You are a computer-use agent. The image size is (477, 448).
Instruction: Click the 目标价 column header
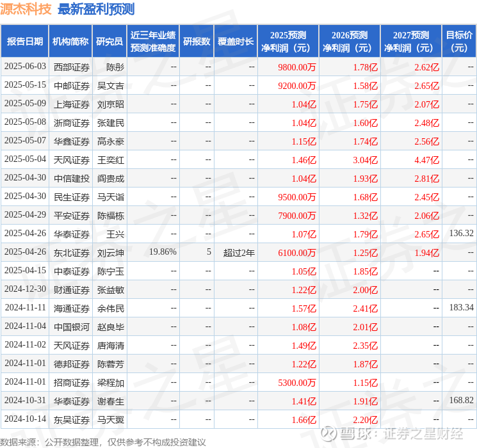click(x=458, y=42)
